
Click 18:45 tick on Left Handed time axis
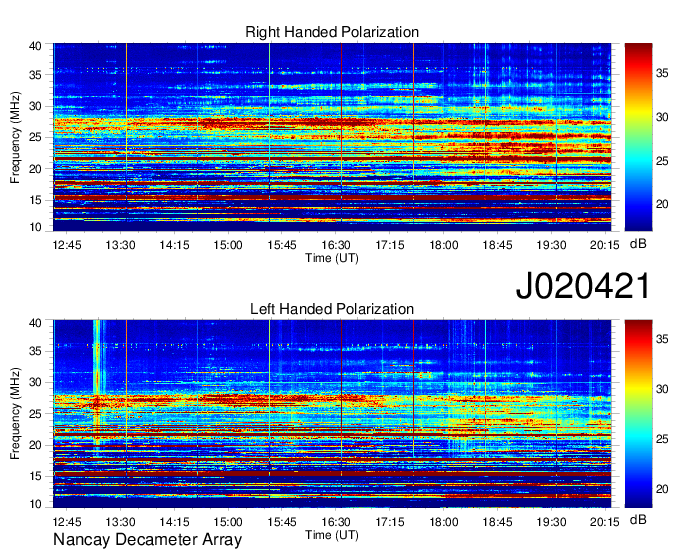(x=497, y=522)
